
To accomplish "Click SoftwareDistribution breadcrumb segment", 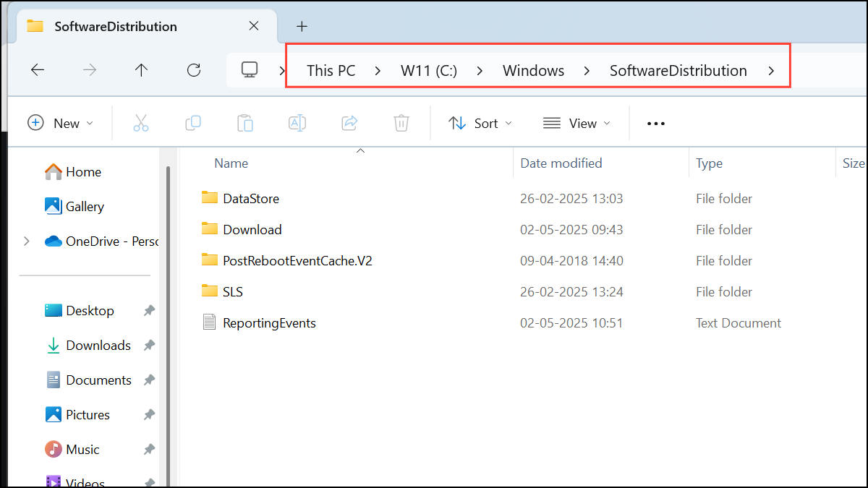I will 678,71.
